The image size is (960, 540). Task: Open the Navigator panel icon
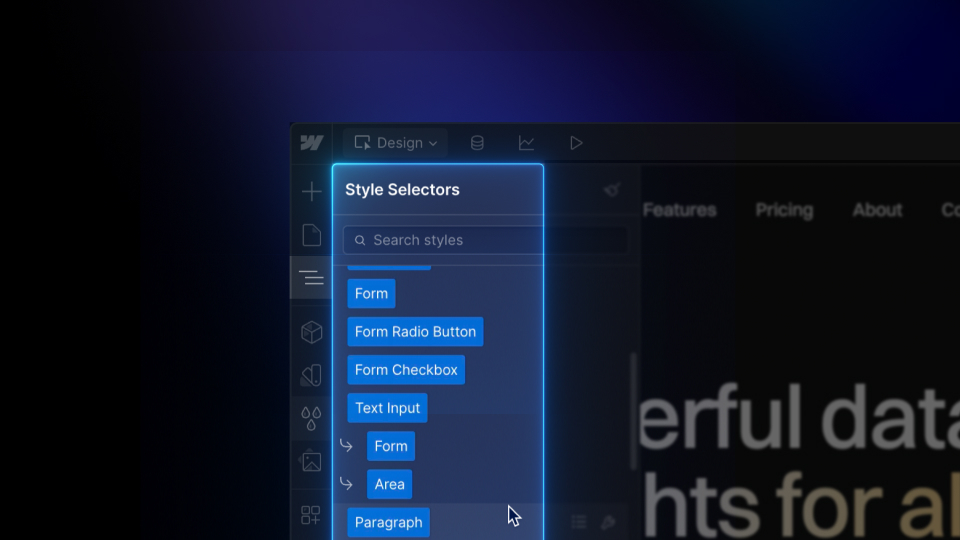(x=311, y=278)
